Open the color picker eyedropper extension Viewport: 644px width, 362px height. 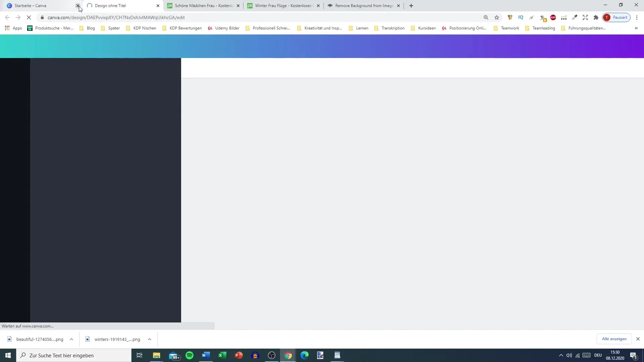(575, 17)
